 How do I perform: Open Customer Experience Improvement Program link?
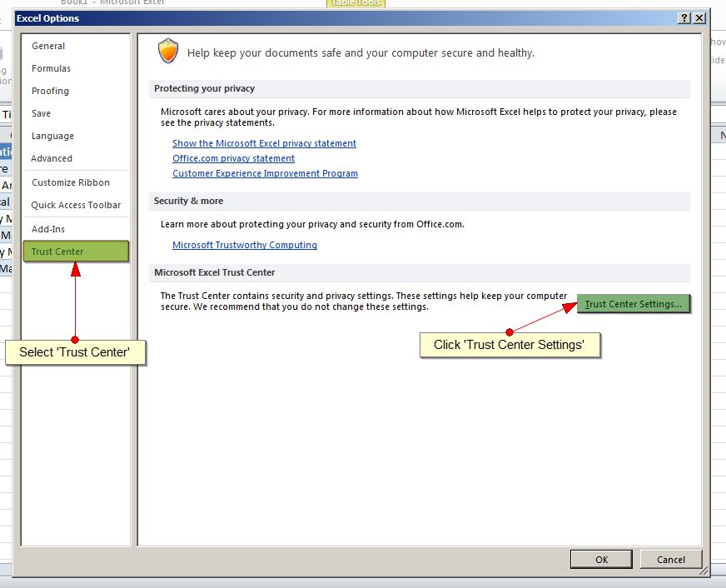[x=265, y=173]
